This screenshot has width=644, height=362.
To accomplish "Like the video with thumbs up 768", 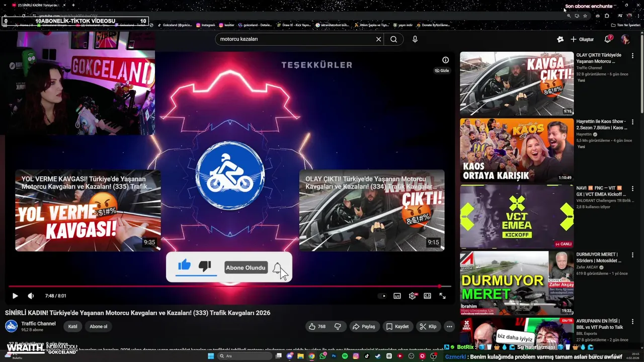I will coord(317,326).
